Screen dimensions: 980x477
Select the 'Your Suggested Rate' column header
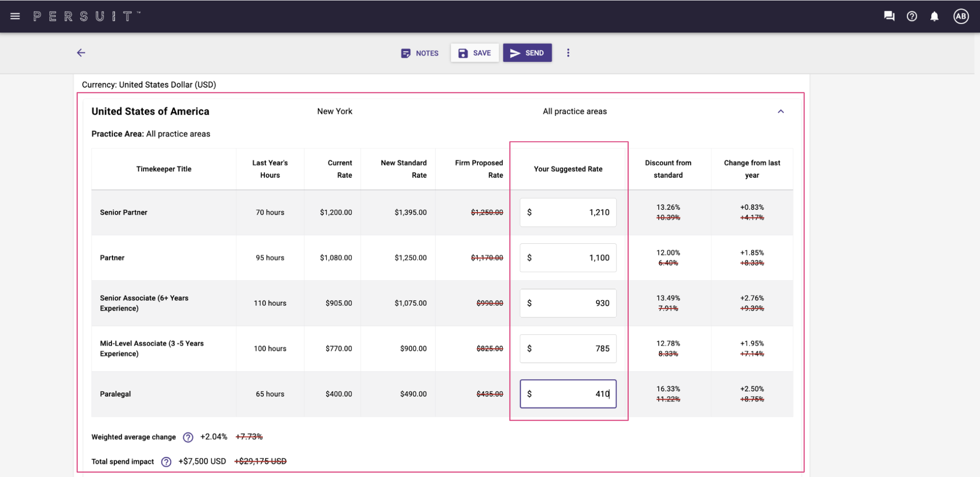pos(568,169)
